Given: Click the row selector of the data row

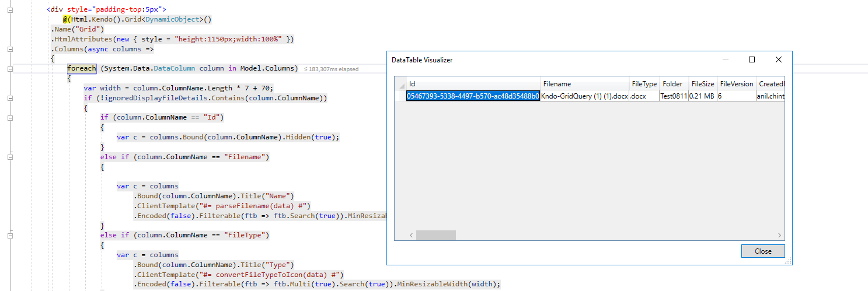Looking at the screenshot, I should [x=400, y=96].
